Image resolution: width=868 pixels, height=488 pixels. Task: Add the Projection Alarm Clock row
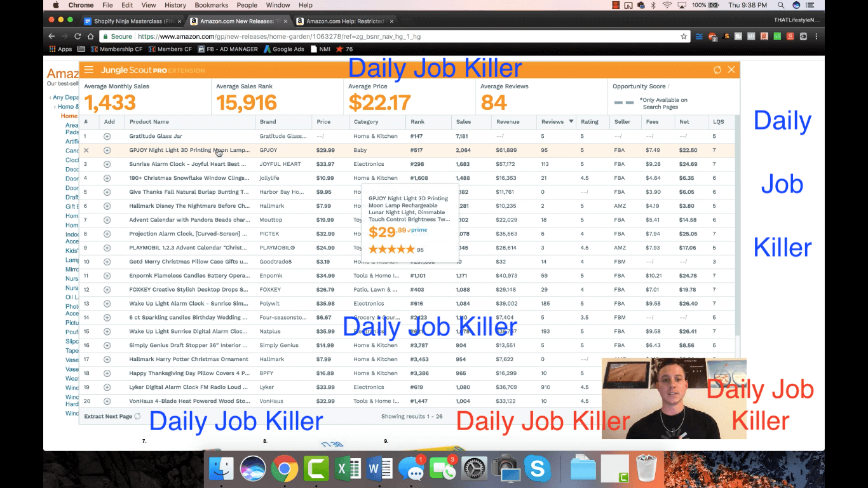click(107, 234)
